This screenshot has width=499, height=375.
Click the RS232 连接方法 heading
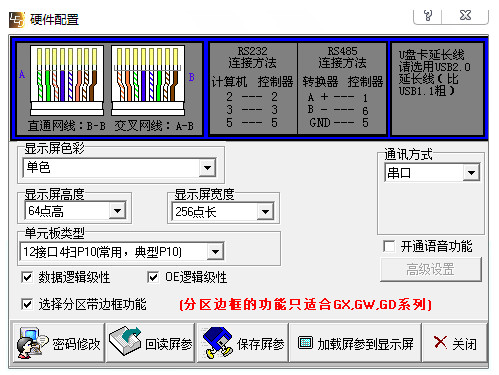(x=252, y=57)
